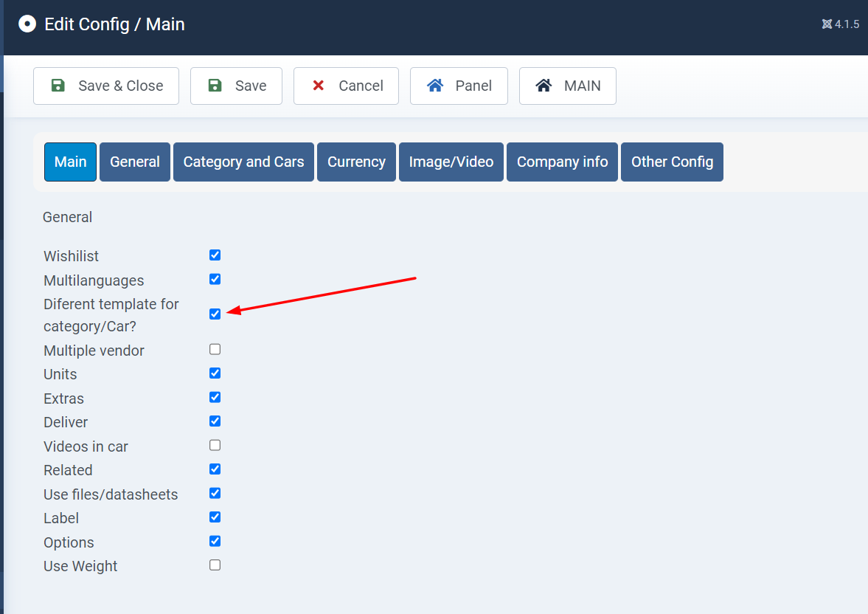The image size is (868, 614).
Task: Toggle the Multilanguages checkbox
Action: 215,279
